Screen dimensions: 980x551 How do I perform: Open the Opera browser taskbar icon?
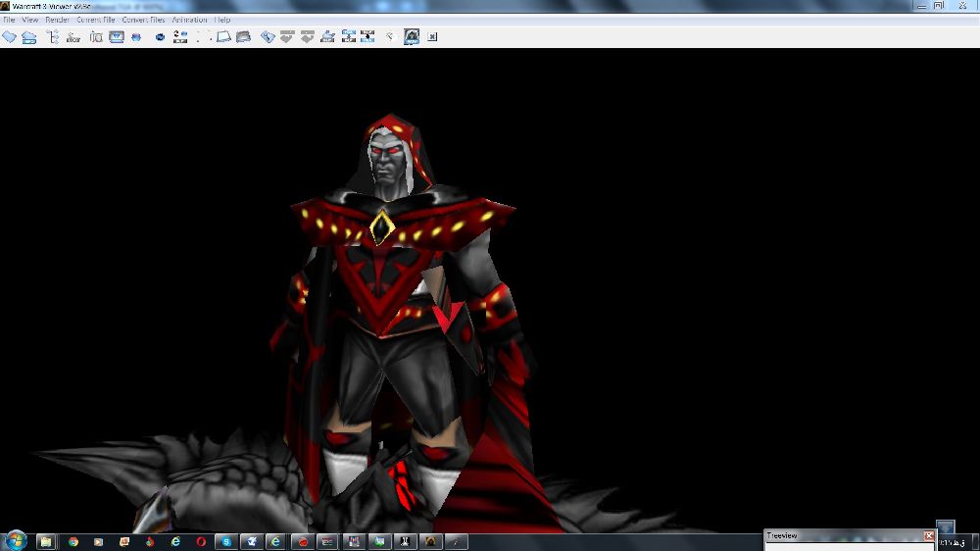pos(201,541)
